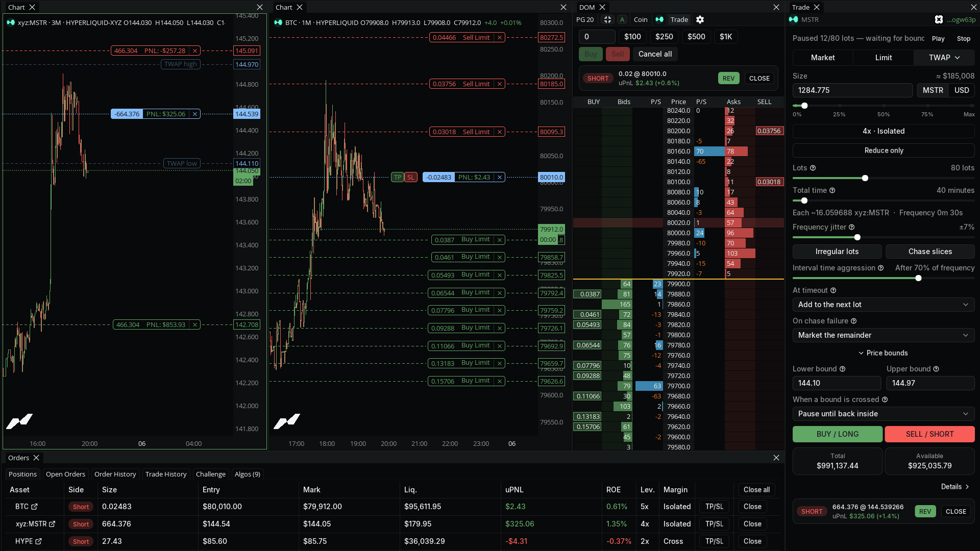The height and width of the screenshot is (551, 980).
Task: Open At timeout dropdown
Action: 884,305
